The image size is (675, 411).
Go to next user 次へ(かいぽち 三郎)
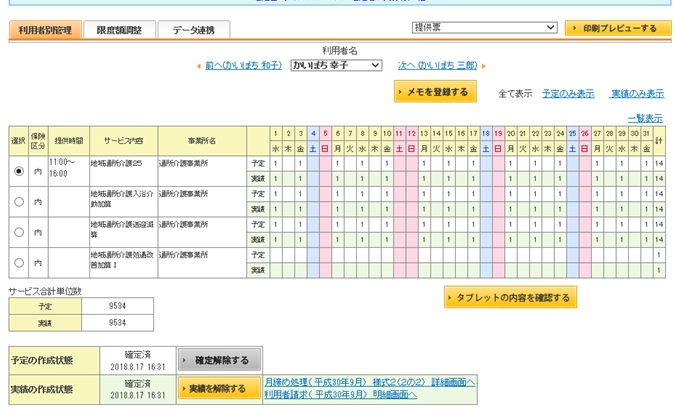pyautogui.click(x=437, y=65)
